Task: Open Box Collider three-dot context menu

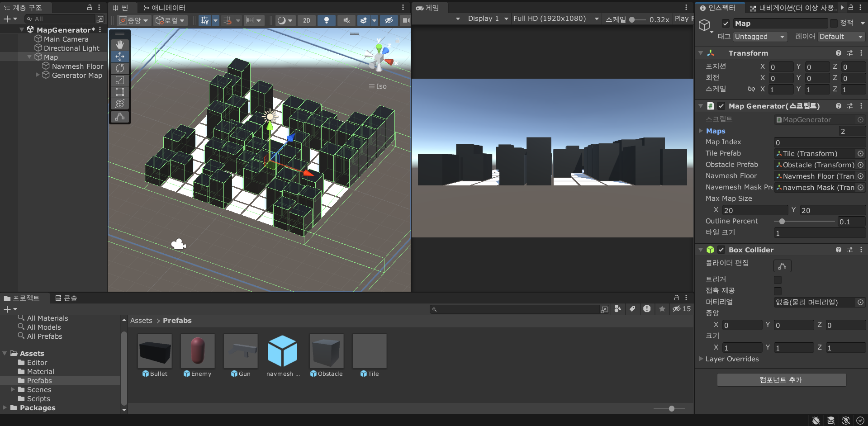Action: [x=861, y=250]
